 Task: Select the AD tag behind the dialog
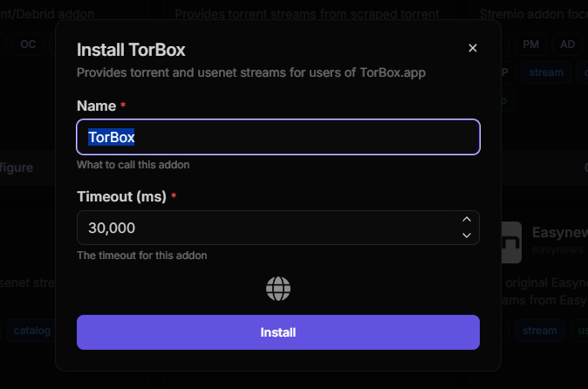click(568, 44)
